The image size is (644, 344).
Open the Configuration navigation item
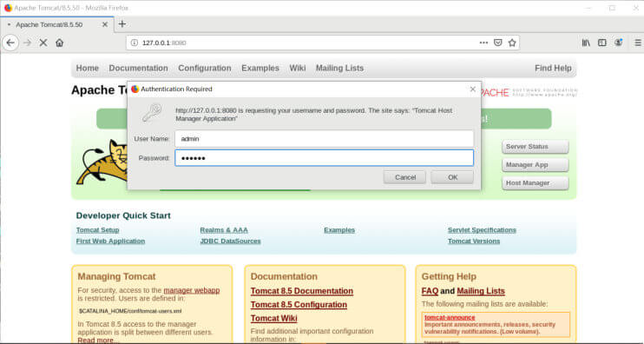(x=205, y=69)
